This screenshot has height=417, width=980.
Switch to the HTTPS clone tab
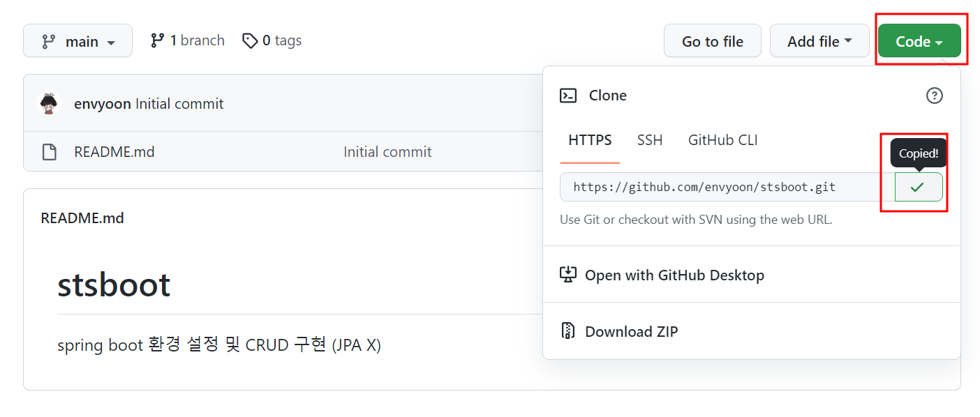pos(589,140)
